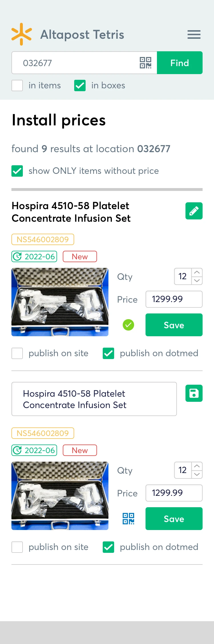The height and width of the screenshot is (644, 214).
Task: Tap the blue QR code icon near Save
Action: (x=128, y=519)
